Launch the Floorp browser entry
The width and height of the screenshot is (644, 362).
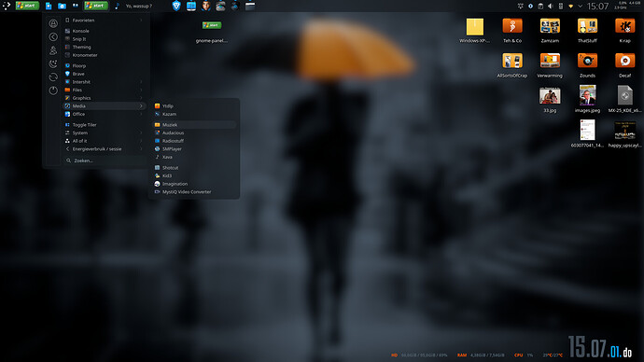tap(104, 65)
